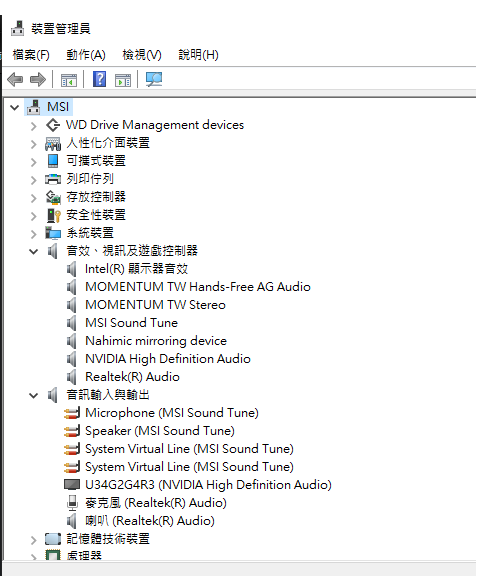Select MOMENTUM TW Hands-Free AG Audio
This screenshot has width=480, height=576.
click(198, 287)
